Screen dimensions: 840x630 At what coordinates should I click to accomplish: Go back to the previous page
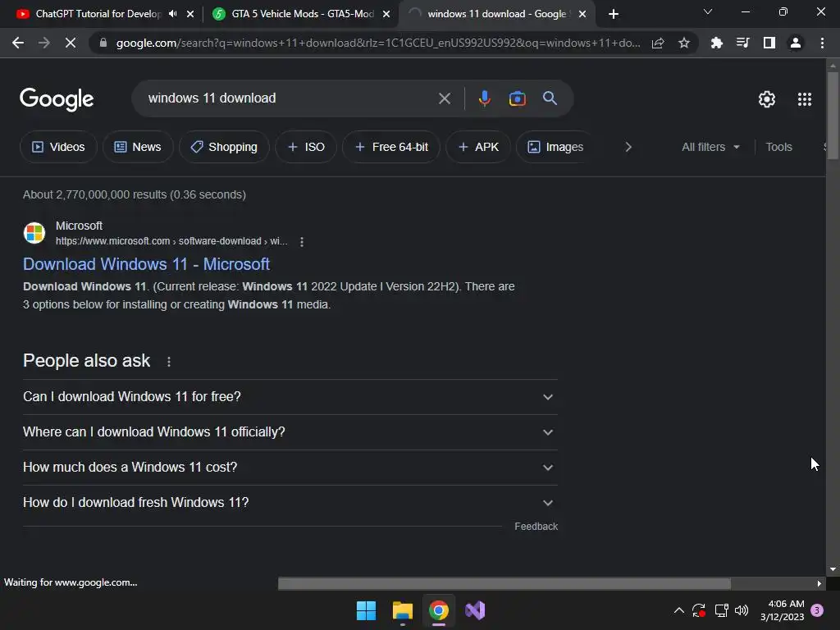coord(18,43)
